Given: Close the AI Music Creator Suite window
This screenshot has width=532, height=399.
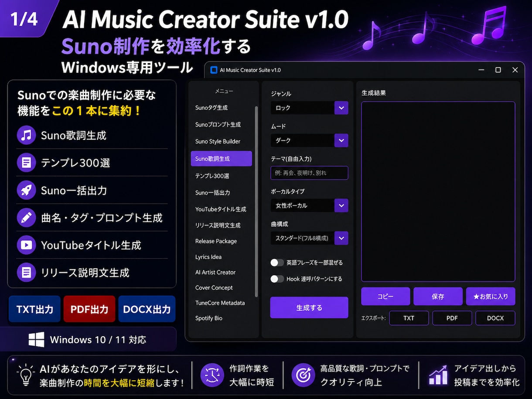Looking at the screenshot, I should pos(515,70).
